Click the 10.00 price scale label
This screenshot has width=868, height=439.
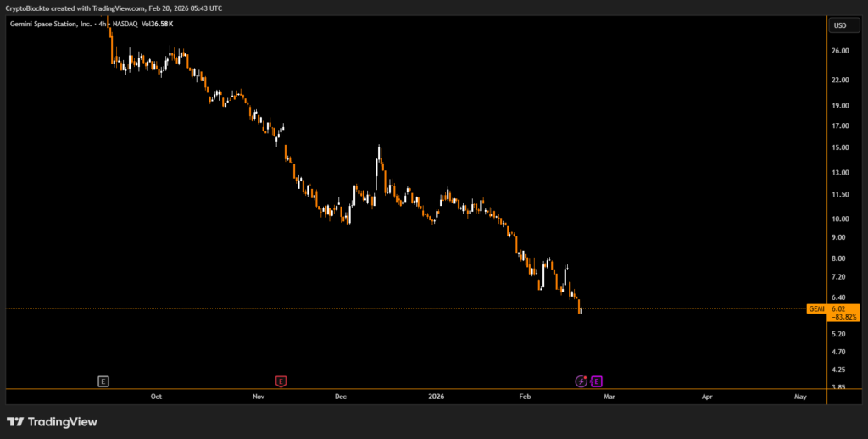[840, 219]
